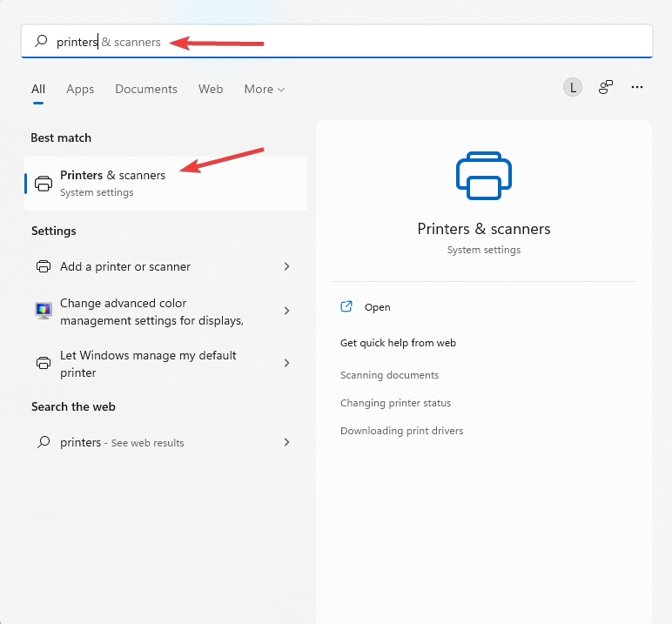Expand the More filter dropdown
This screenshot has height=624, width=672.
pyautogui.click(x=264, y=89)
